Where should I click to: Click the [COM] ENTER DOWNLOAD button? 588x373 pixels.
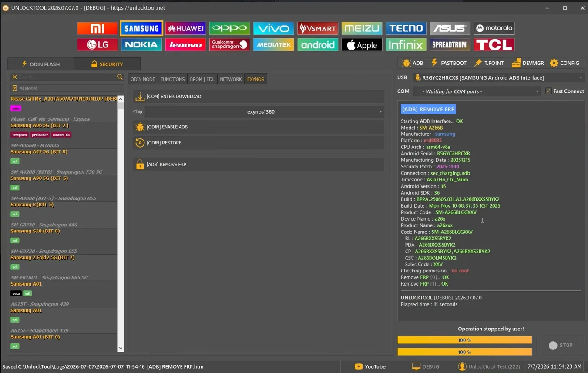[259, 97]
